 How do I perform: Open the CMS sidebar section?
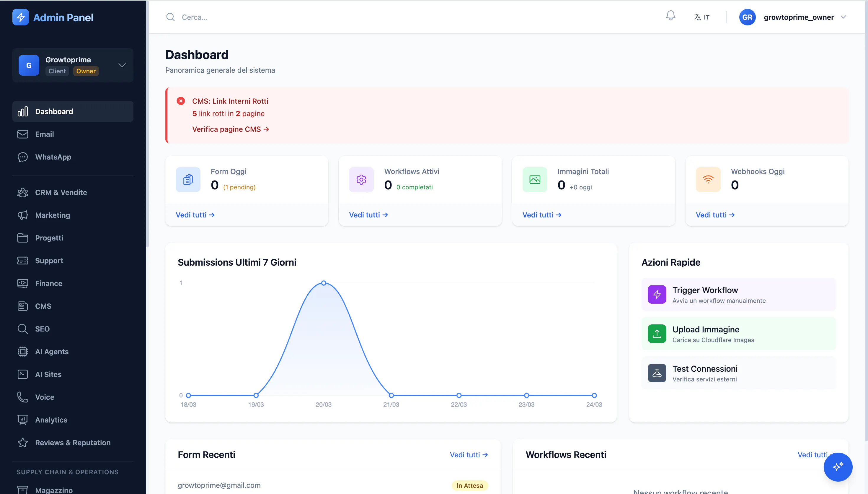tap(73, 306)
